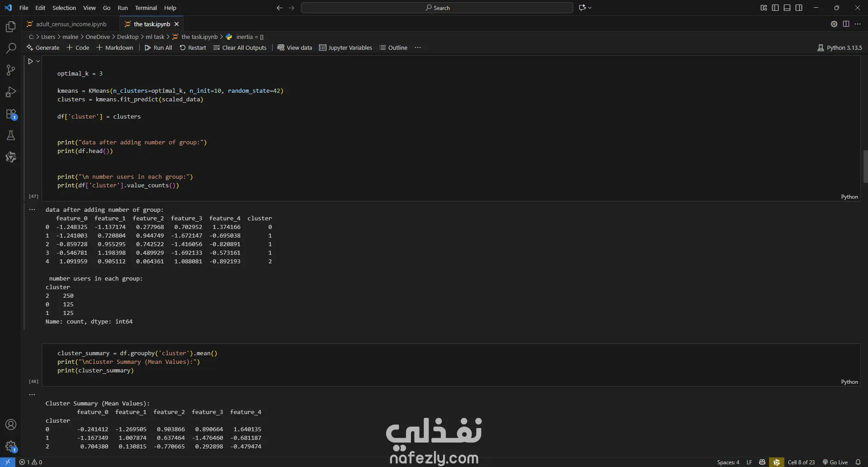Click the highlighted status bar icon before Cell 8 of 23
The width and height of the screenshot is (868, 467).
(x=777, y=462)
